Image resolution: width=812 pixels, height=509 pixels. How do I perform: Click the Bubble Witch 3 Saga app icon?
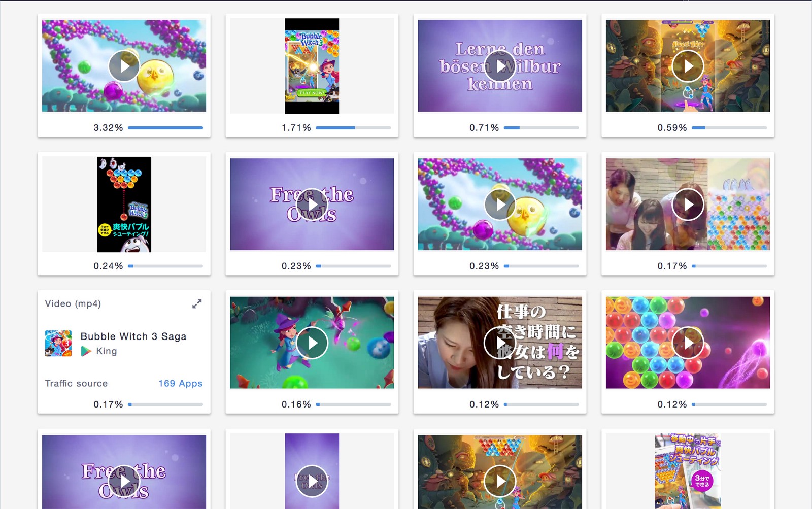pyautogui.click(x=58, y=344)
